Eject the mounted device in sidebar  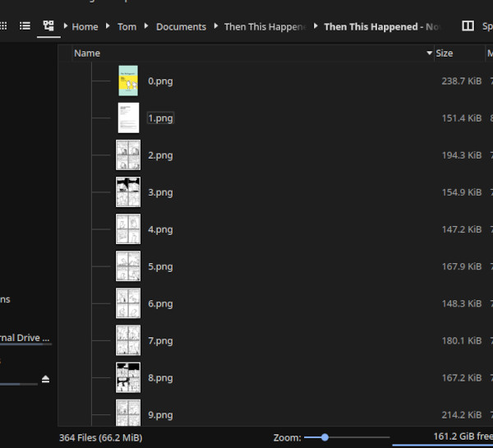click(45, 379)
